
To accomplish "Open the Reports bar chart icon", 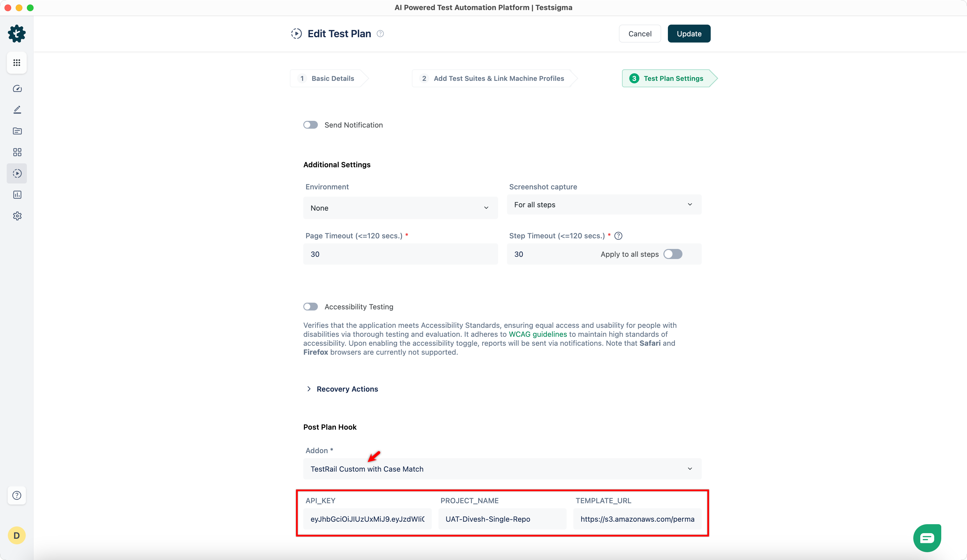I will click(x=17, y=194).
